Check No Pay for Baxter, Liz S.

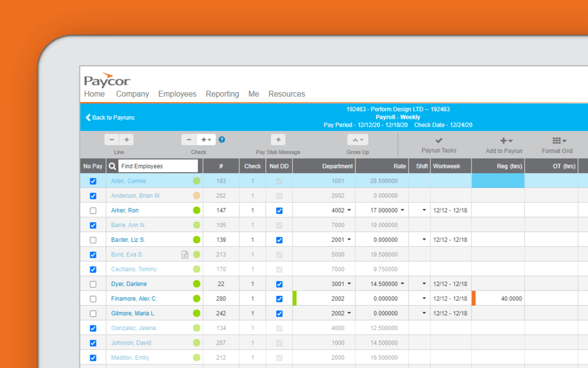coord(93,240)
